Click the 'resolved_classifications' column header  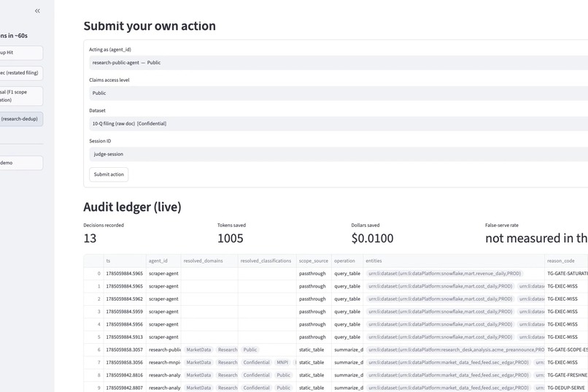tap(266, 261)
